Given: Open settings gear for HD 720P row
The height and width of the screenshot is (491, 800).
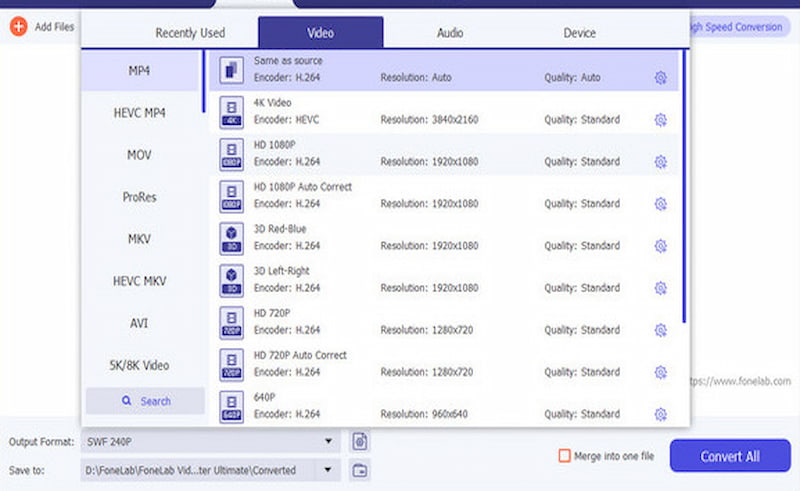Looking at the screenshot, I should [661, 330].
